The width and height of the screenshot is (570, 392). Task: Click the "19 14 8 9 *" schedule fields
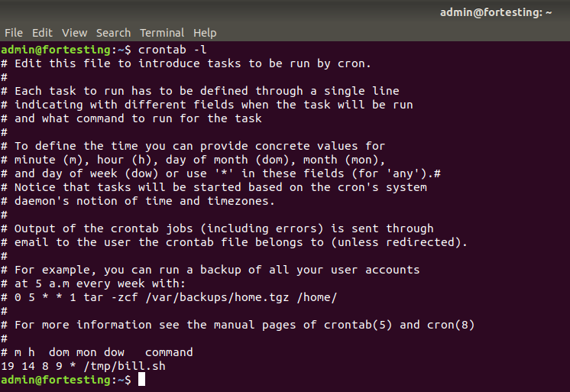[41, 366]
